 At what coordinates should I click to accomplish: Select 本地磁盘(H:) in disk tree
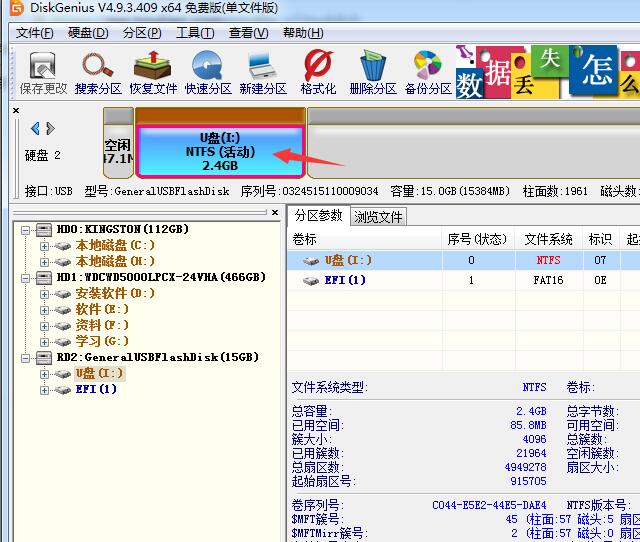tap(115, 261)
